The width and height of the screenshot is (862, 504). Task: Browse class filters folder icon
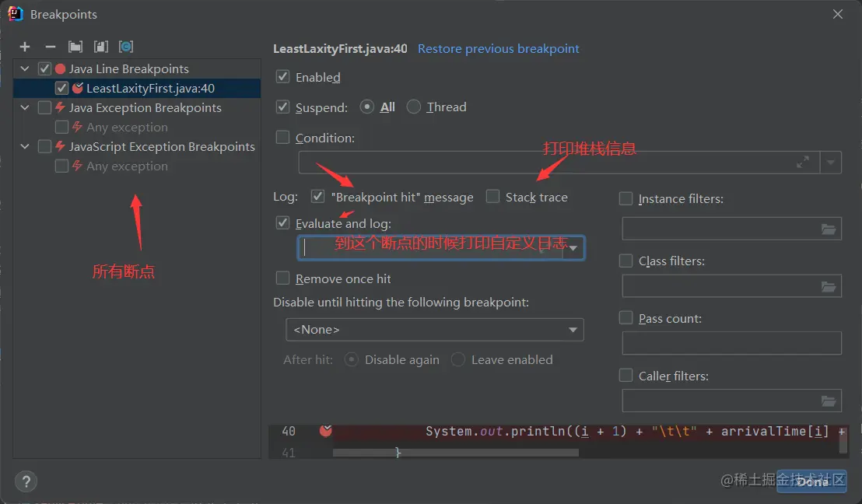(829, 287)
